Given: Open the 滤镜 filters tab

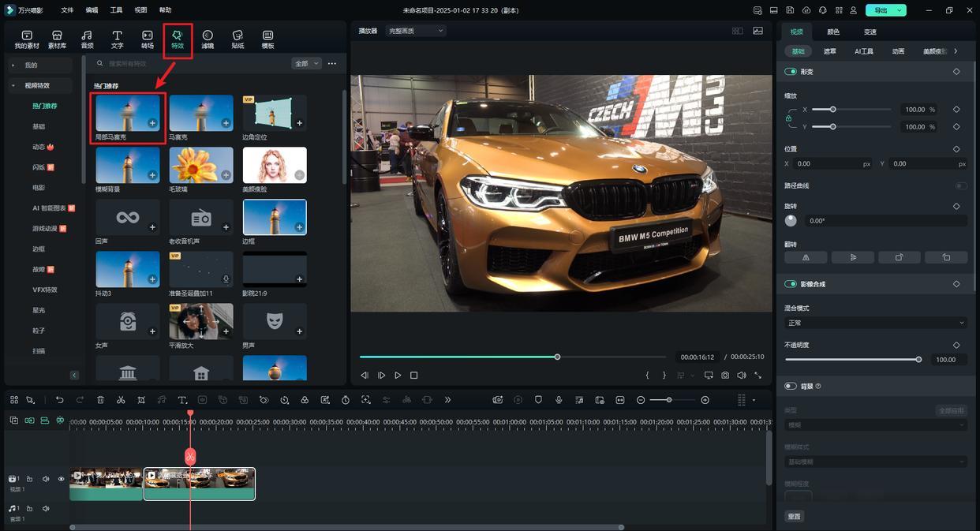Looking at the screenshot, I should click(x=208, y=39).
